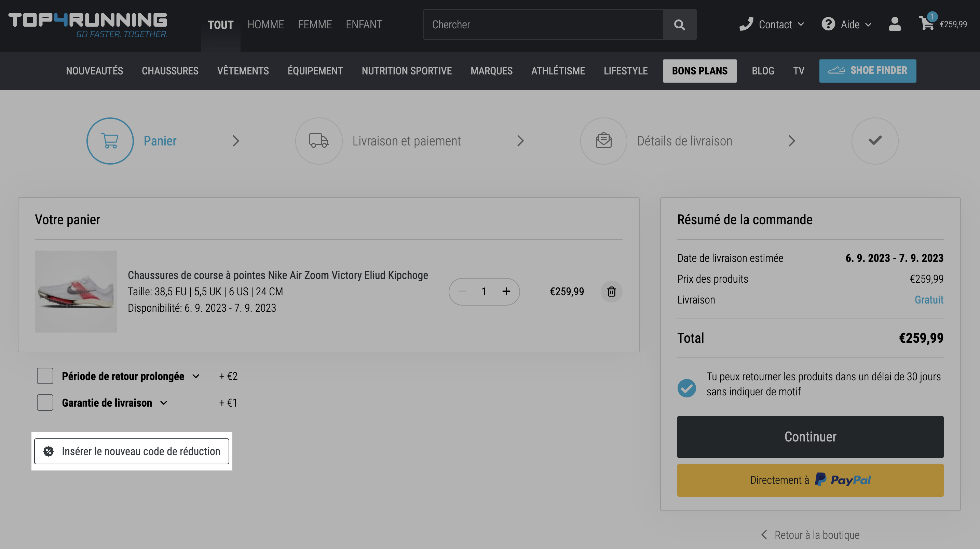
Task: Expand Période de retour prolongée details
Action: point(196,376)
